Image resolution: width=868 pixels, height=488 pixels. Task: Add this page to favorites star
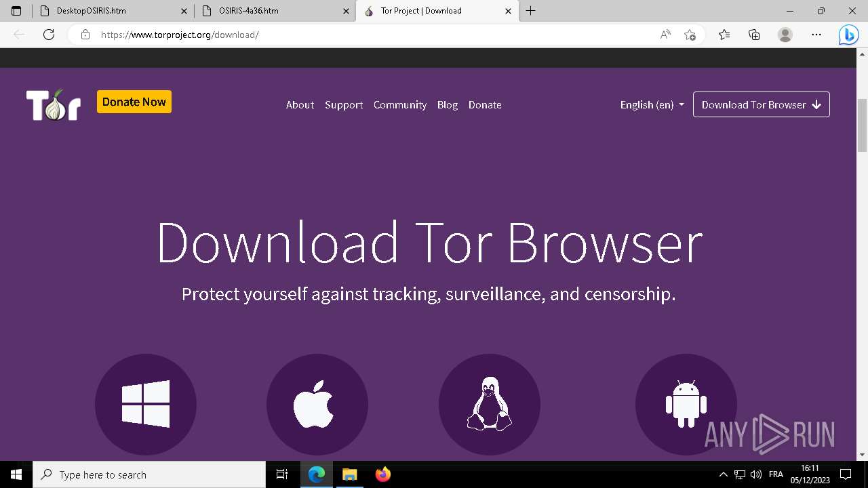(690, 35)
